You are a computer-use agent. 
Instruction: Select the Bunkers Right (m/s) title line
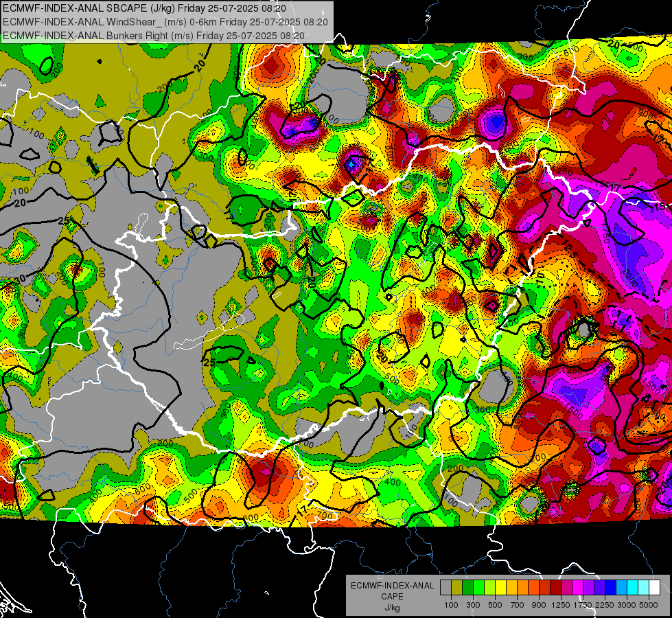click(x=154, y=36)
